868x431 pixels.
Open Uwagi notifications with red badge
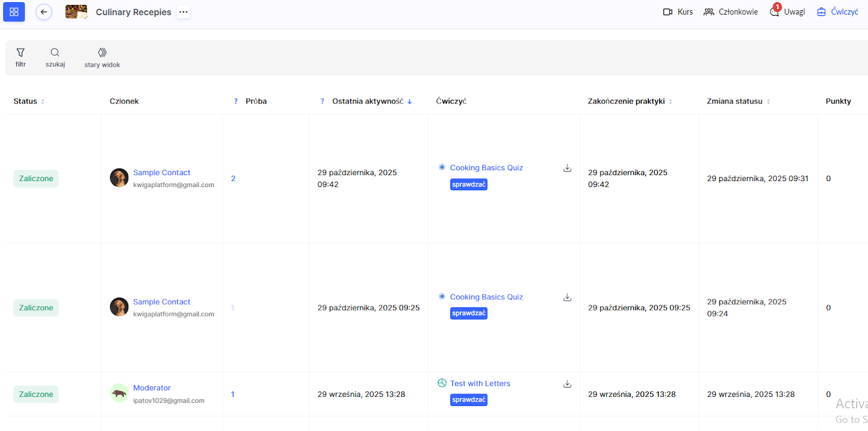tap(787, 12)
